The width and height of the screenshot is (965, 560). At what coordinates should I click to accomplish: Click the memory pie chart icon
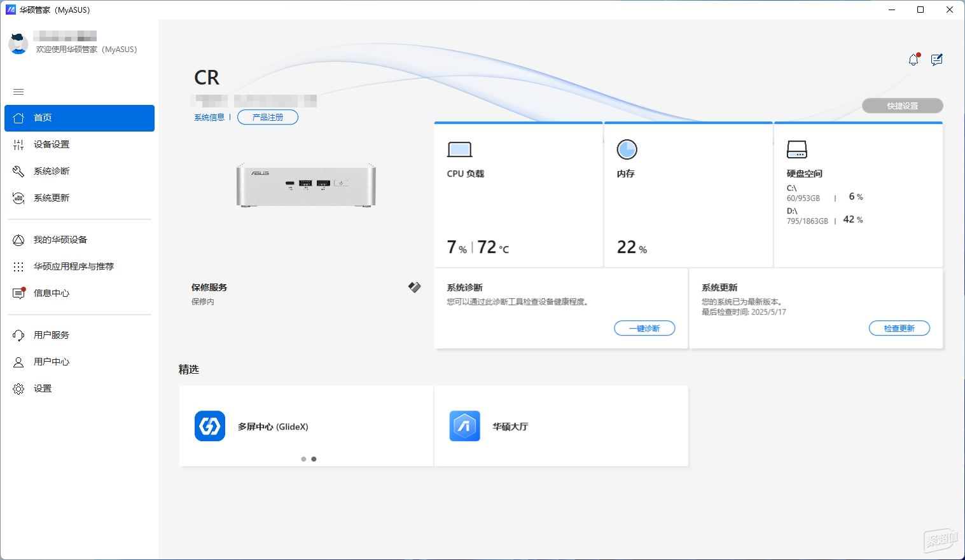pos(627,149)
